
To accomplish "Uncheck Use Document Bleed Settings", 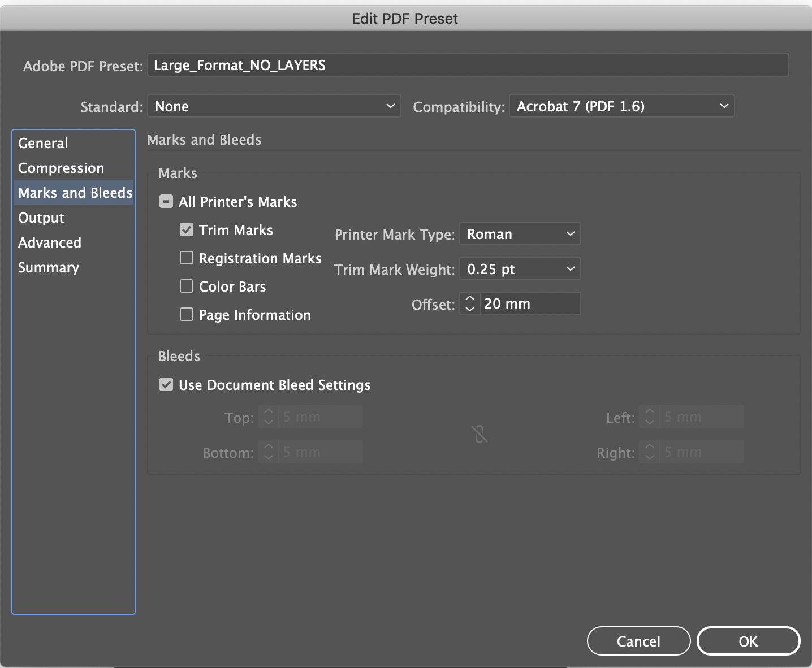I will [x=166, y=384].
